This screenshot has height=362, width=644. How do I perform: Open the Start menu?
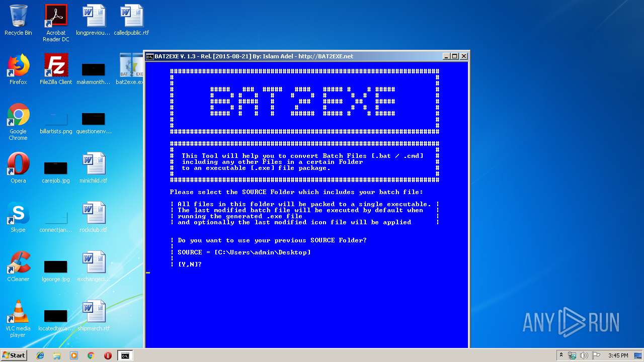(14, 355)
